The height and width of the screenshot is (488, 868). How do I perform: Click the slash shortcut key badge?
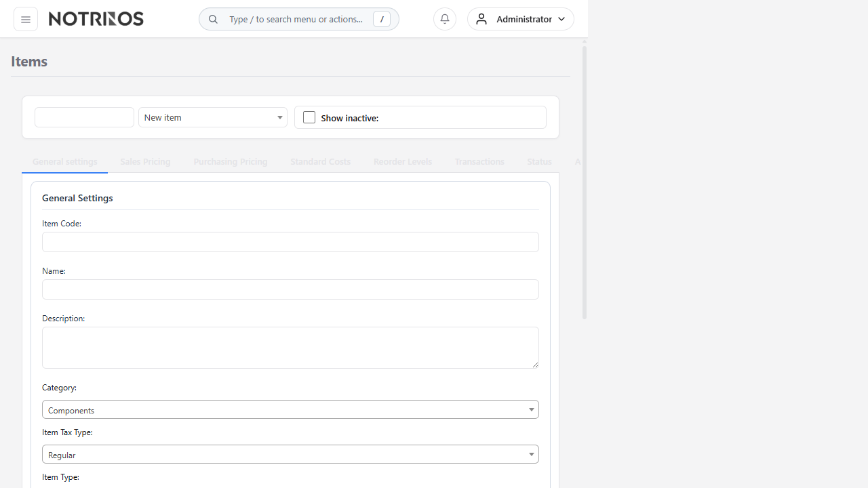click(382, 19)
